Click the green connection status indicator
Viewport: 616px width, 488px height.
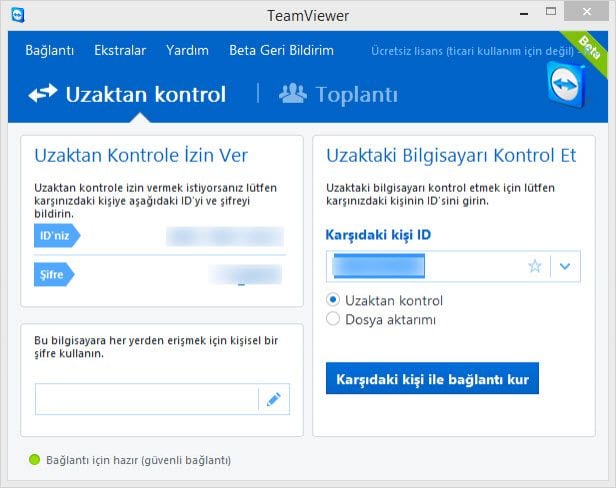point(35,459)
